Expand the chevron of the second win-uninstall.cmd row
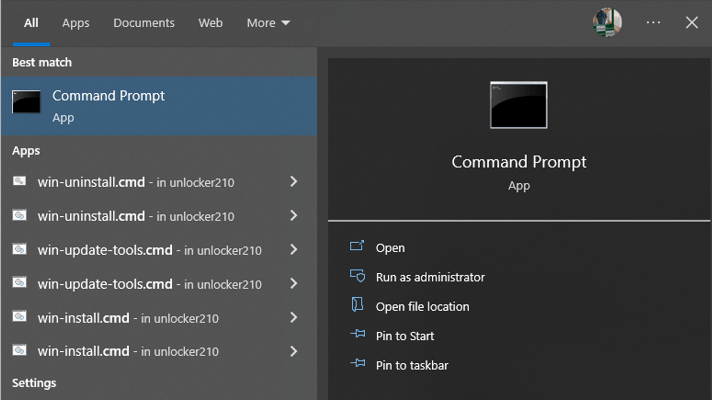The width and height of the screenshot is (712, 400). [x=294, y=215]
